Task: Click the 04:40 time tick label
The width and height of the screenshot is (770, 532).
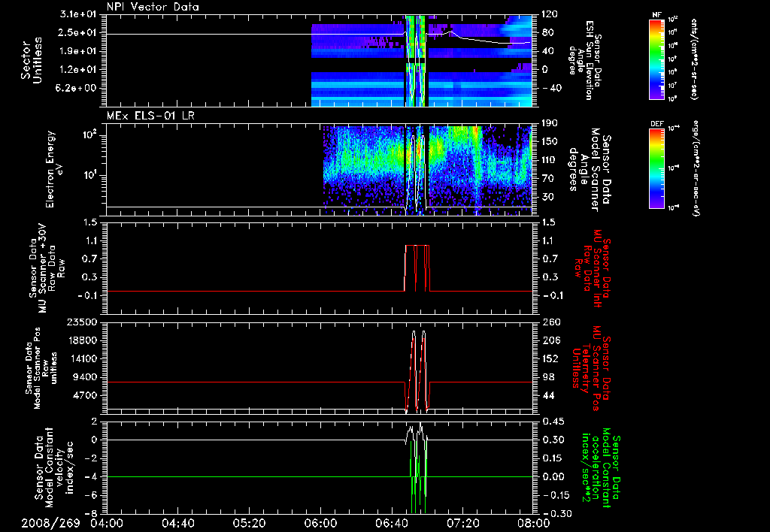Action: coord(177,523)
